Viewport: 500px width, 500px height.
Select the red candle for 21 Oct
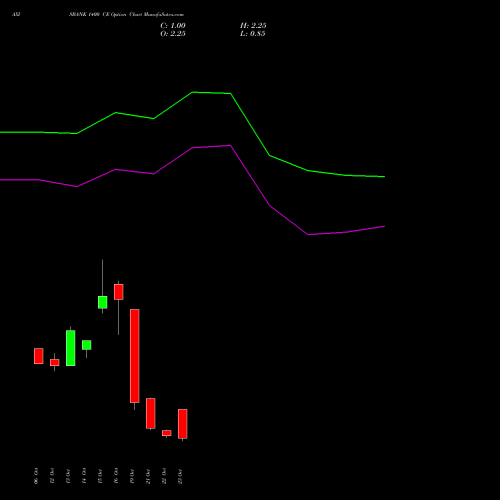pyautogui.click(x=151, y=413)
